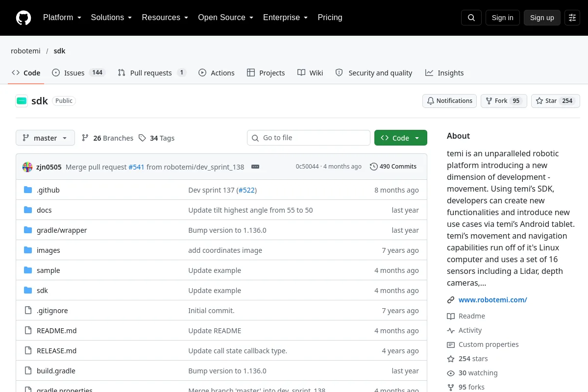The image size is (588, 392).
Task: Select the Code tab
Action: coord(26,73)
